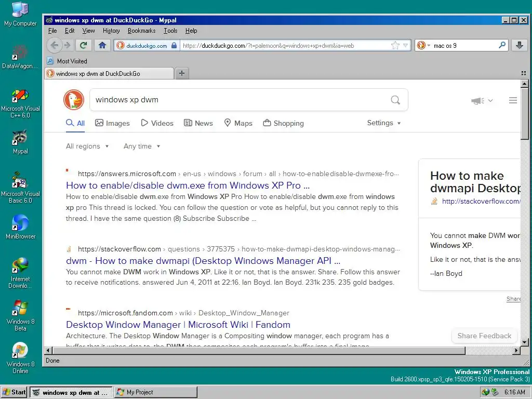This screenshot has height=399, width=532.
Task: Open the Start menu
Action: click(14, 392)
